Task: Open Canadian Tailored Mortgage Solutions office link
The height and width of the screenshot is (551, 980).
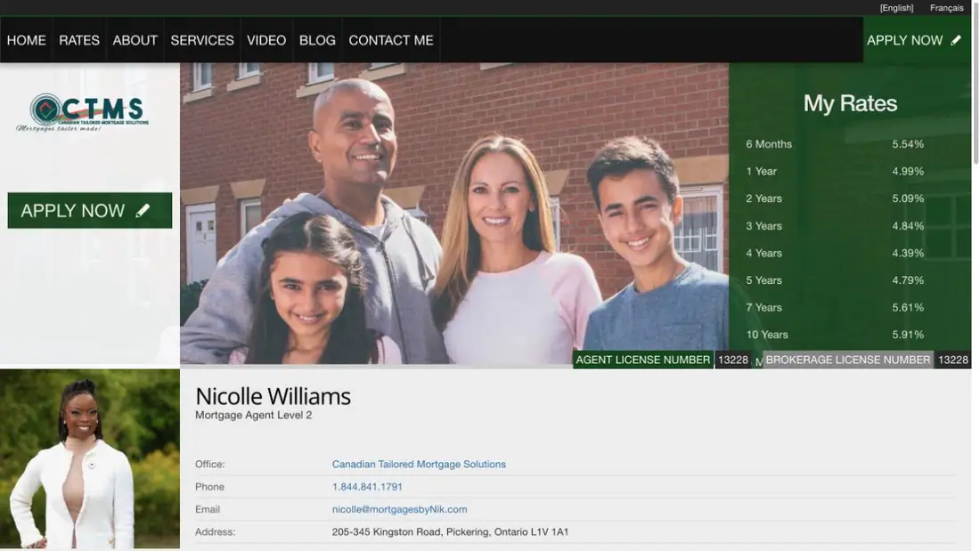Action: point(419,464)
